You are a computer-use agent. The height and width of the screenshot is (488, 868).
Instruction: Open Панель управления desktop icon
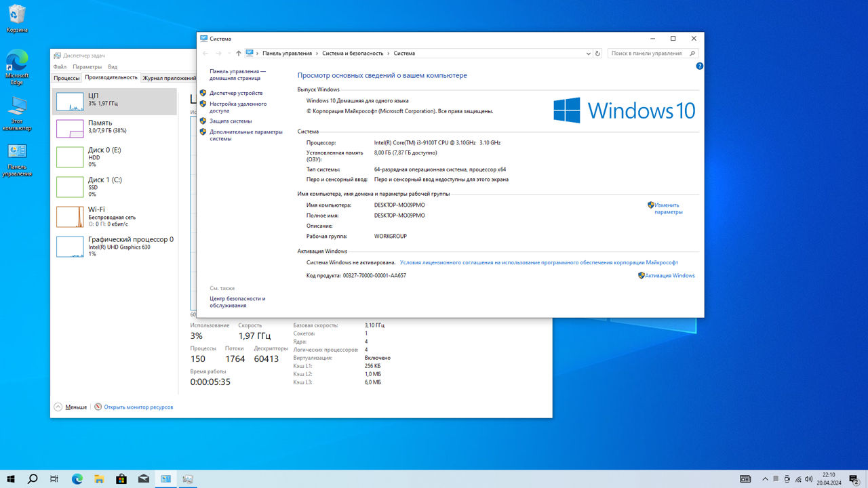tap(17, 160)
